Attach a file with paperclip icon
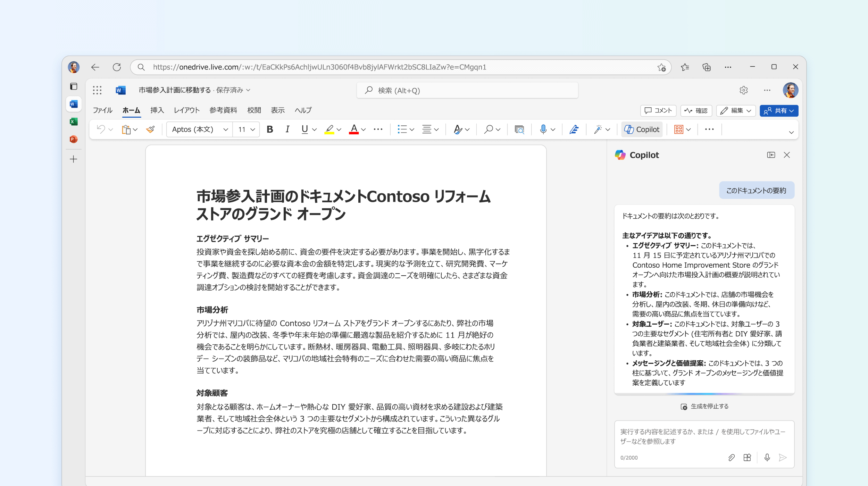Viewport: 868px width, 486px height. point(731,458)
